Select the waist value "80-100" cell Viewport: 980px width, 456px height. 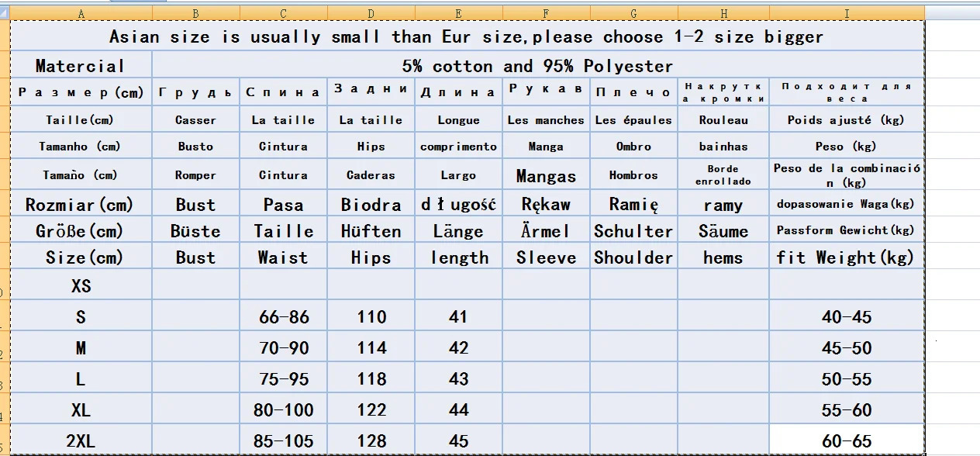283,409
